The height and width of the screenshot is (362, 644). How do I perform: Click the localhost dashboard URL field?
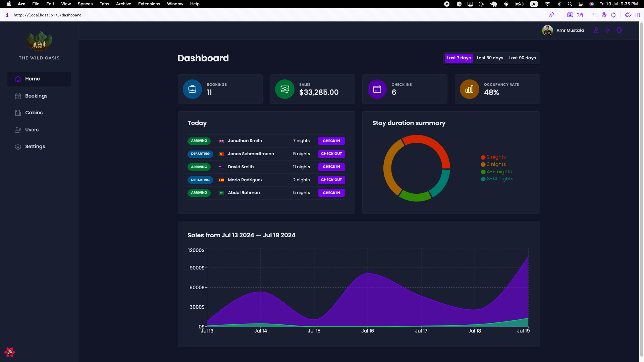47,15
